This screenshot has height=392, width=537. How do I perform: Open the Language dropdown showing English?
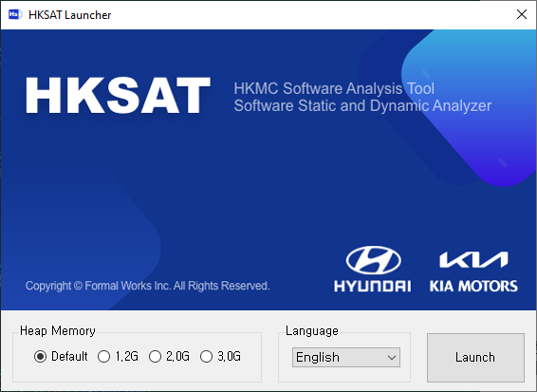(x=346, y=358)
